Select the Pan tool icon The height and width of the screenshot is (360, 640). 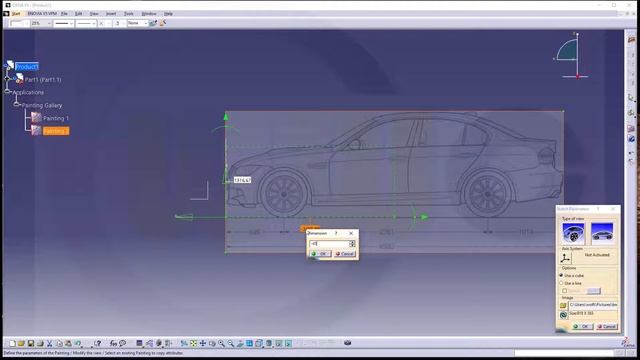203,344
